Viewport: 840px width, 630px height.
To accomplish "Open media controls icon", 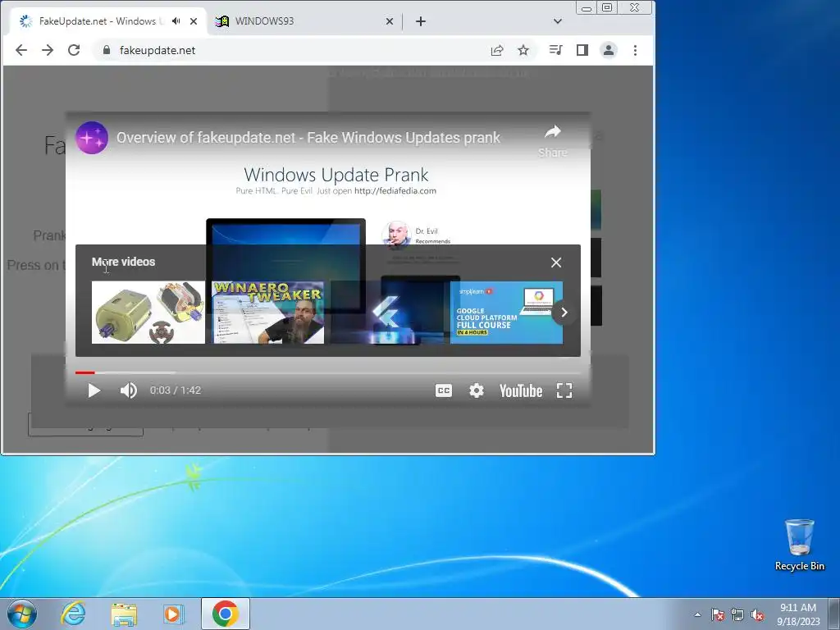I will (555, 50).
